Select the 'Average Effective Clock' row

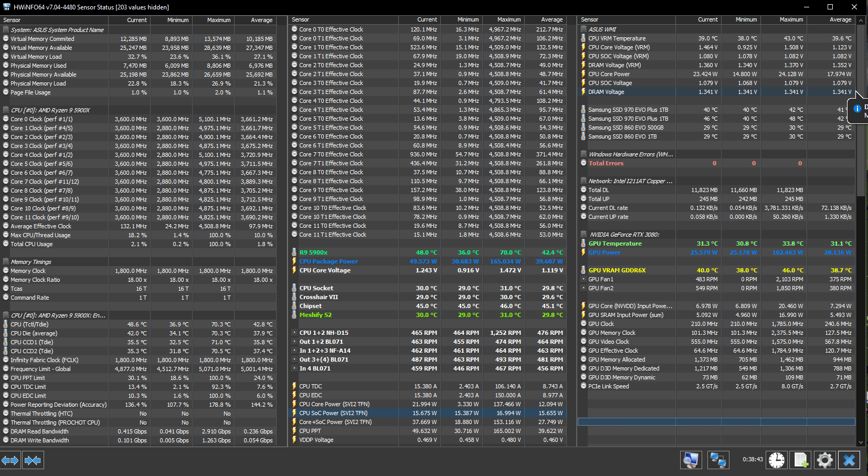(x=139, y=226)
